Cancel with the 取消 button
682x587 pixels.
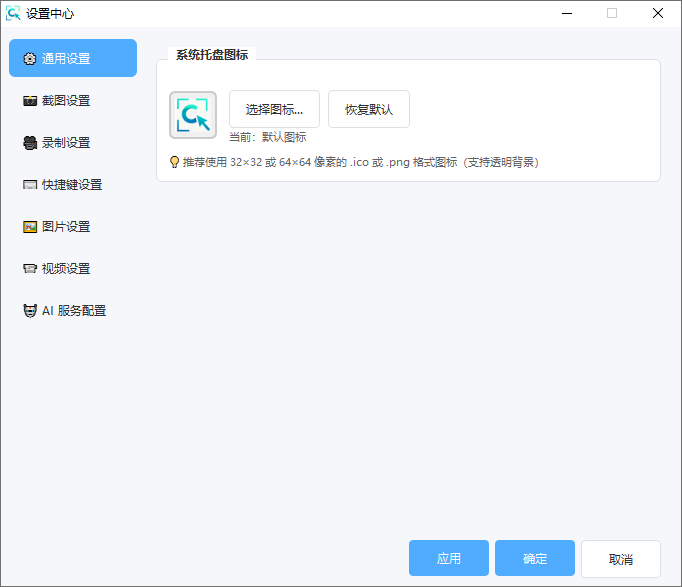(621, 559)
